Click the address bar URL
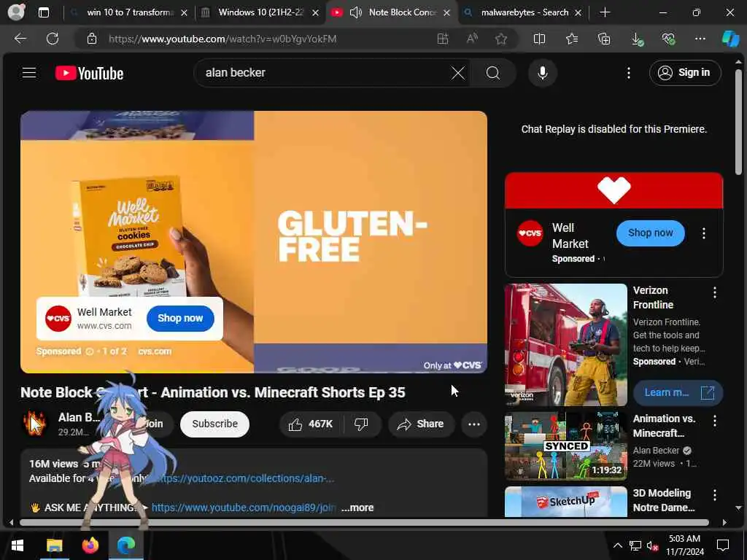The image size is (747, 560). pyautogui.click(x=222, y=39)
